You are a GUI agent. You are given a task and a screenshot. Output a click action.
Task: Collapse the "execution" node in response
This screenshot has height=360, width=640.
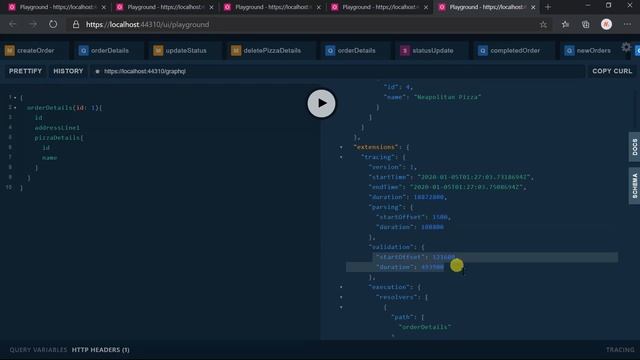[x=341, y=287]
